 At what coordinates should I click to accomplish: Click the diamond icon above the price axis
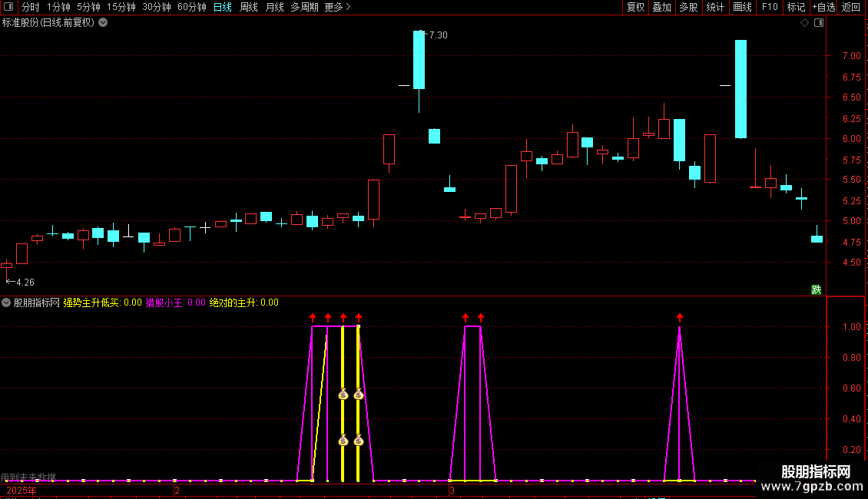click(x=804, y=23)
